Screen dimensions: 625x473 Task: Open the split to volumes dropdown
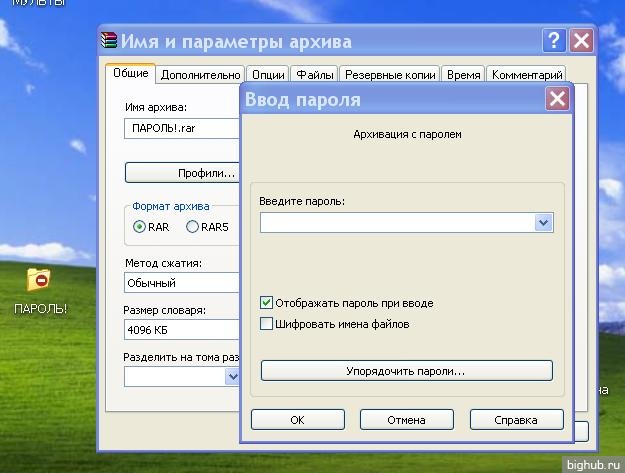[x=232, y=377]
